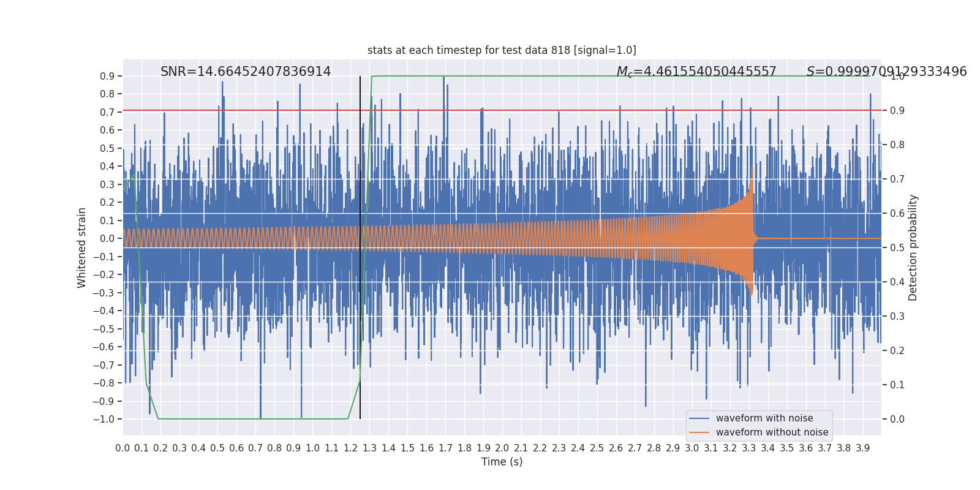Select the 3.3 tick on the time axis
Image resolution: width=980 pixels, height=490 pixels.
pos(749,448)
